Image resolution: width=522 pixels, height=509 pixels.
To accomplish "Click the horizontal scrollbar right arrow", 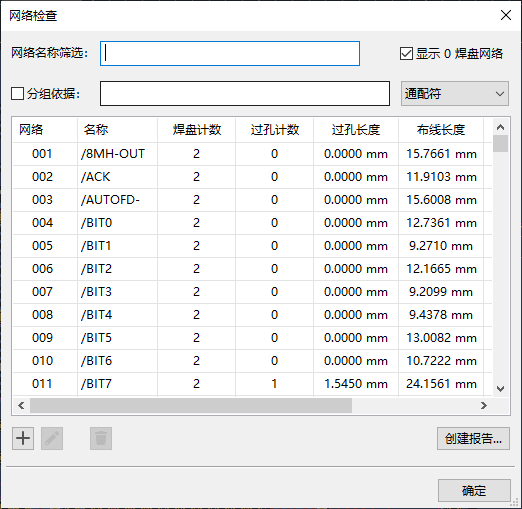I will 484,405.
